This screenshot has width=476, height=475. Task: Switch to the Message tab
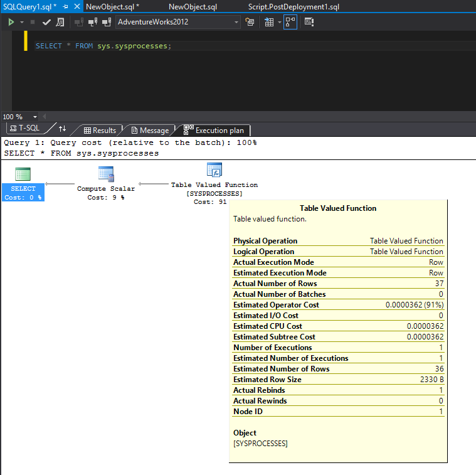click(x=149, y=131)
